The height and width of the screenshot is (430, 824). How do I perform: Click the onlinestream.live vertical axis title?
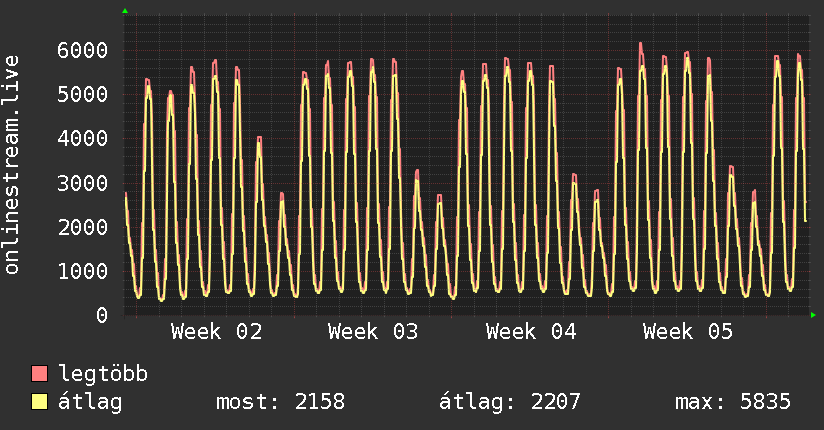click(x=12, y=179)
